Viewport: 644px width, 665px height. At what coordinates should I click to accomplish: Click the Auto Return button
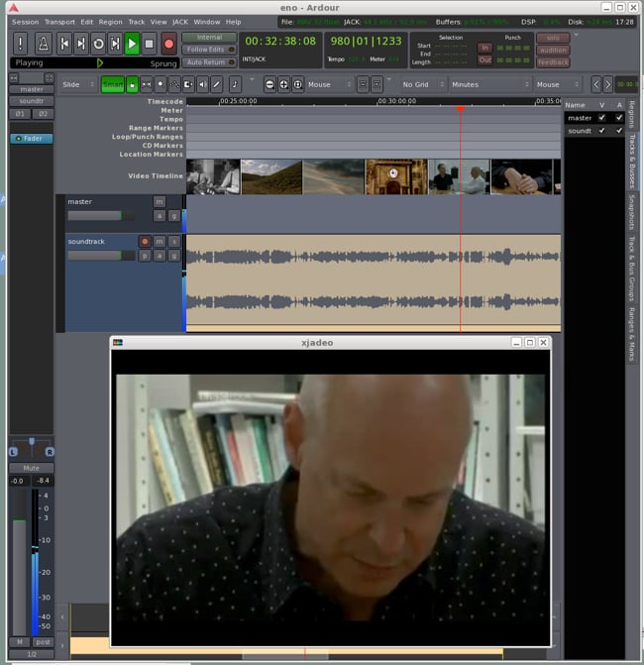tap(208, 62)
